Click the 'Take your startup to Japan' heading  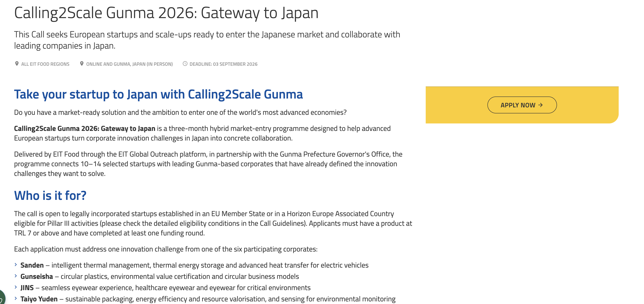click(x=158, y=94)
